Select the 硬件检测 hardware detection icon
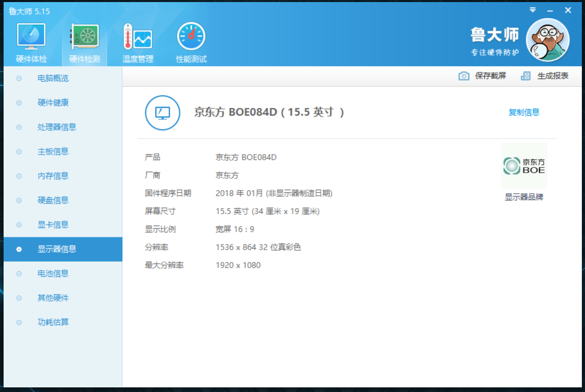 [85, 36]
